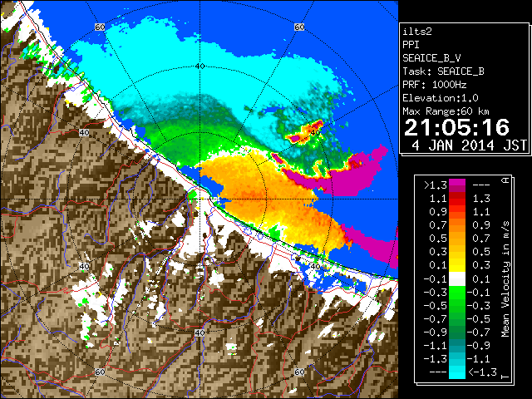Click the "40" range label on the cyan echo
Image resolution: width=532 pixels, height=399 pixels.
coord(199,66)
